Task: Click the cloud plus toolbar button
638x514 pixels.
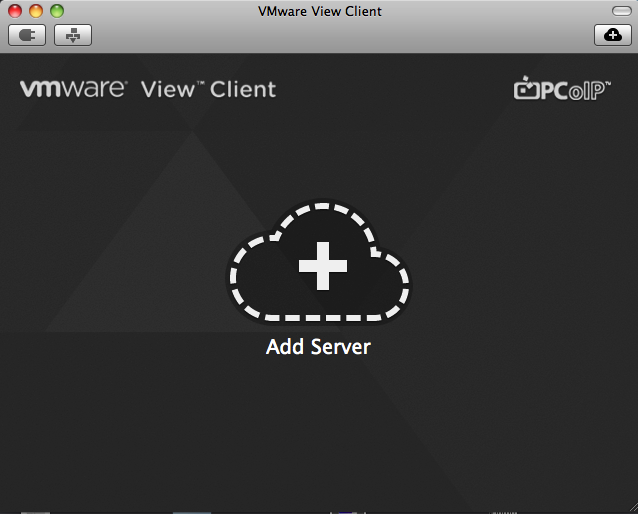Action: click(x=613, y=35)
